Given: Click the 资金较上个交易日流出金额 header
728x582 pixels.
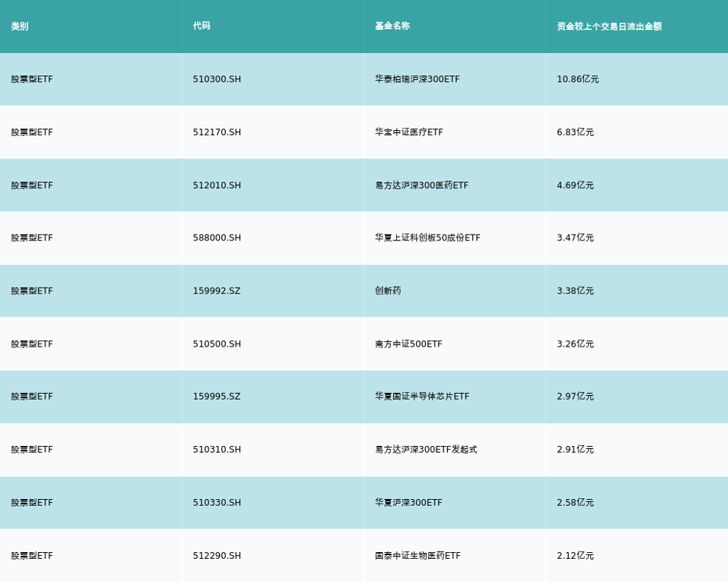Looking at the screenshot, I should point(609,26).
